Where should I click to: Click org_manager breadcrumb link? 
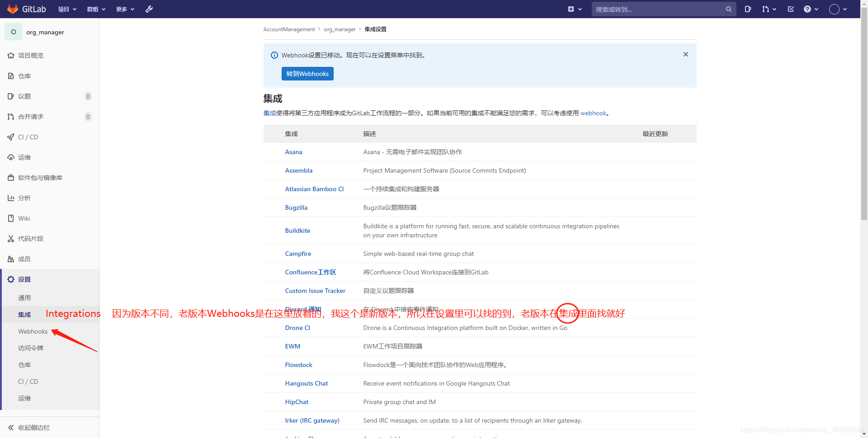pos(340,29)
